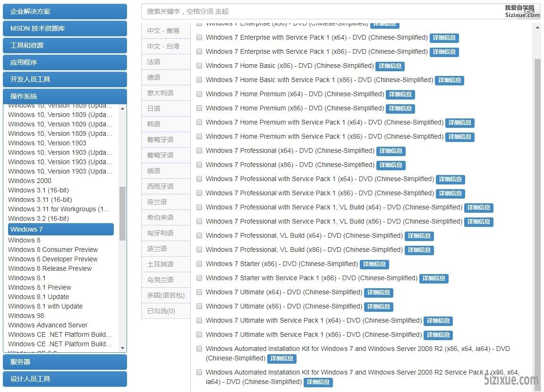Click the Go! search button
Image resolution: width=544 pixels, height=392 pixels.
pos(529,11)
